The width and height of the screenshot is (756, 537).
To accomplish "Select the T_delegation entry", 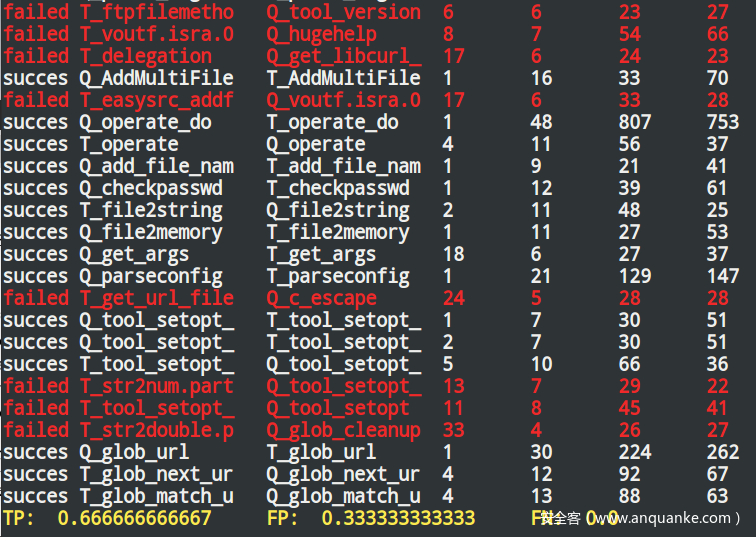I will pyautogui.click(x=146, y=56).
